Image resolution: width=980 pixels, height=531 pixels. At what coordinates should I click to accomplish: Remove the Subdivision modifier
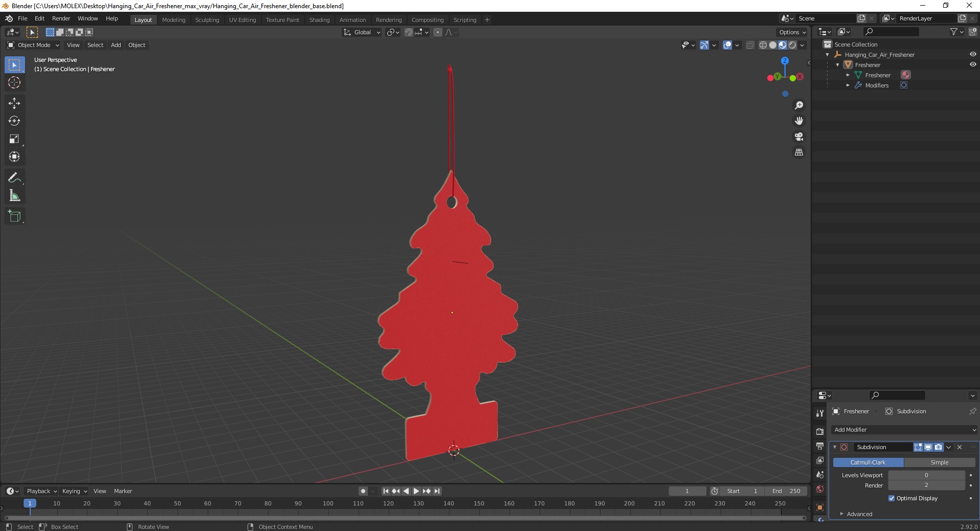[x=960, y=447]
